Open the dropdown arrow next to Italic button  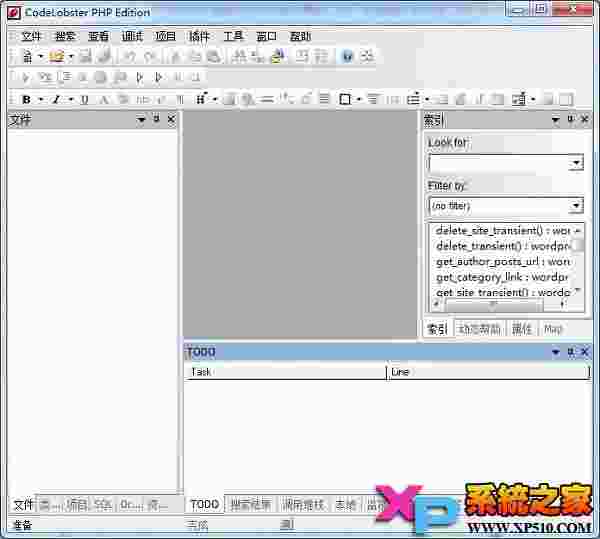(x=70, y=99)
